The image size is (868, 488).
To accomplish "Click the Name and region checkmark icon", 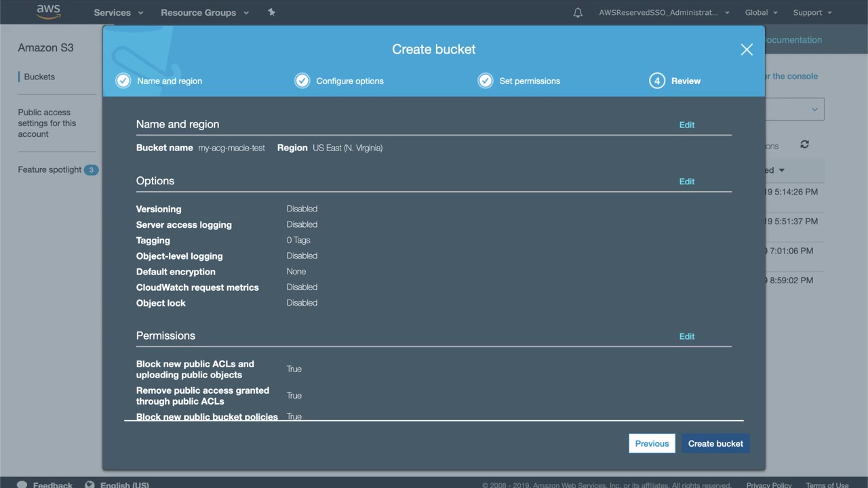I will [x=123, y=81].
